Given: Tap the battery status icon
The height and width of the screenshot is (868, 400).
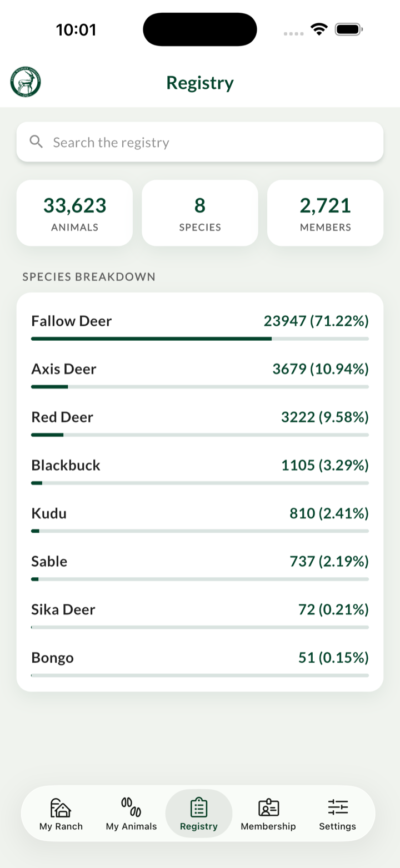Looking at the screenshot, I should (x=349, y=29).
